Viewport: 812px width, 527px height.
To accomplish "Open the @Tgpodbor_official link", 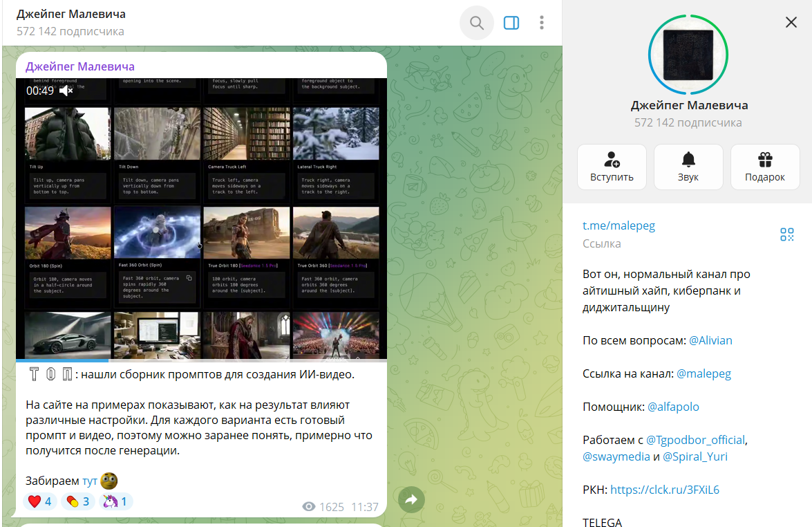I will [695, 440].
